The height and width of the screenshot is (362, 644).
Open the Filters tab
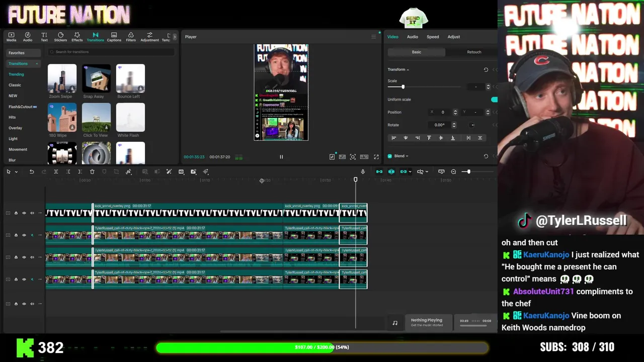(131, 37)
